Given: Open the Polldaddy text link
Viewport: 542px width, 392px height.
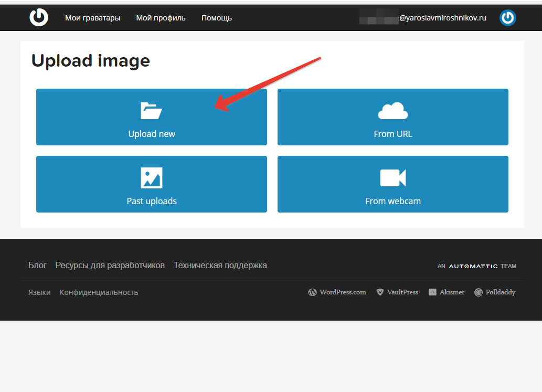Looking at the screenshot, I should (x=501, y=292).
